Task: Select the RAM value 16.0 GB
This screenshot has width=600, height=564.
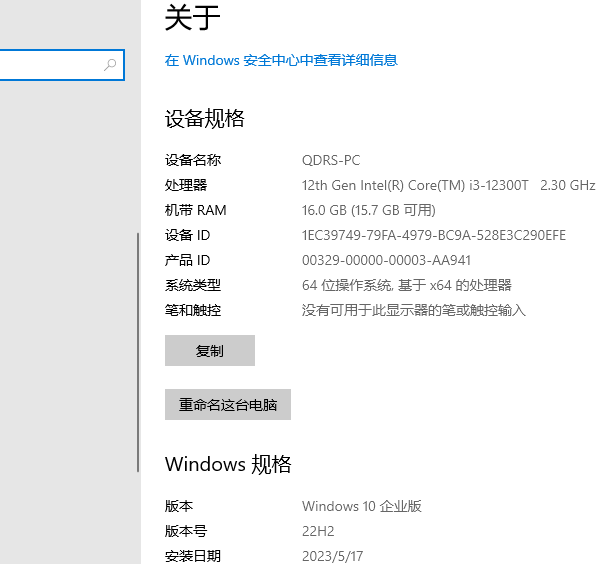Action: point(368,210)
